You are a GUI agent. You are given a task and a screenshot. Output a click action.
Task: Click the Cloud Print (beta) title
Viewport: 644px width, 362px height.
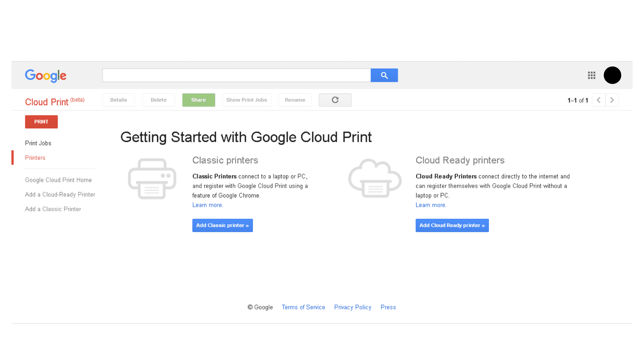(55, 102)
